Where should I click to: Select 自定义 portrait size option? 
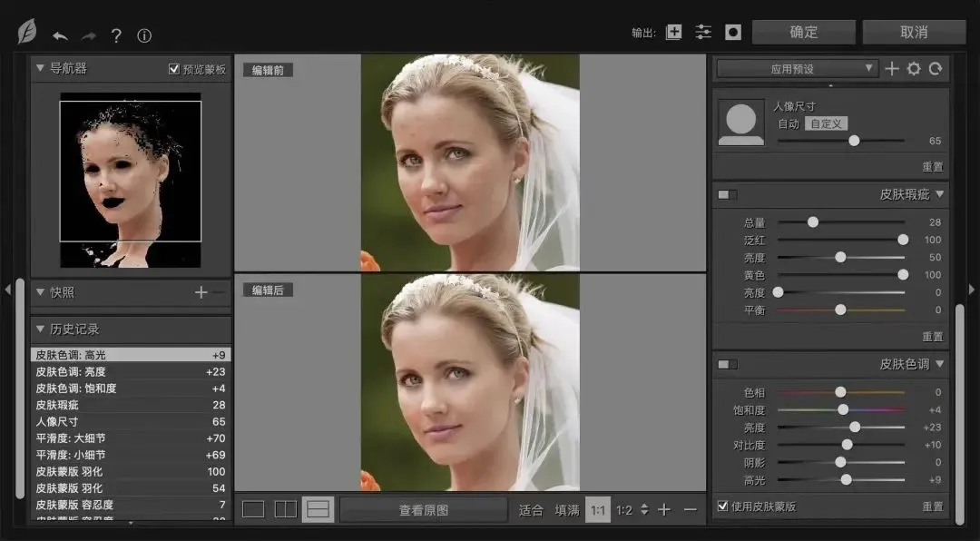(x=826, y=123)
